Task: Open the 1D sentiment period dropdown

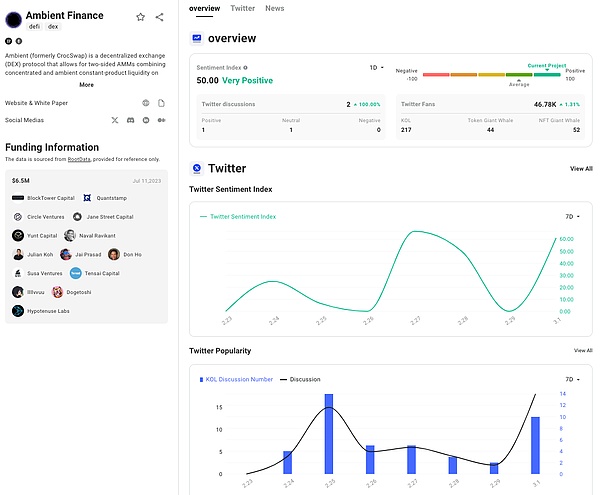Action: (377, 68)
